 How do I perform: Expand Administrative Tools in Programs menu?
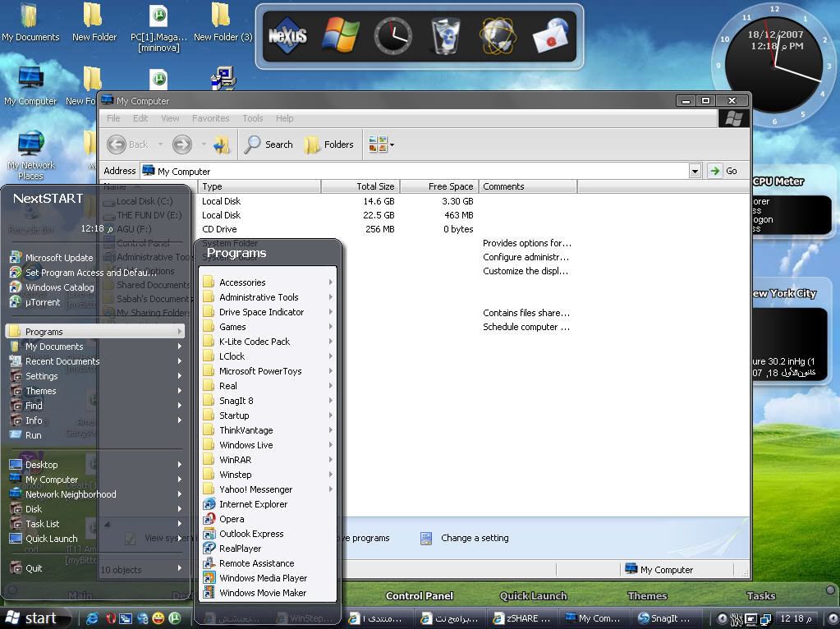tap(268, 297)
